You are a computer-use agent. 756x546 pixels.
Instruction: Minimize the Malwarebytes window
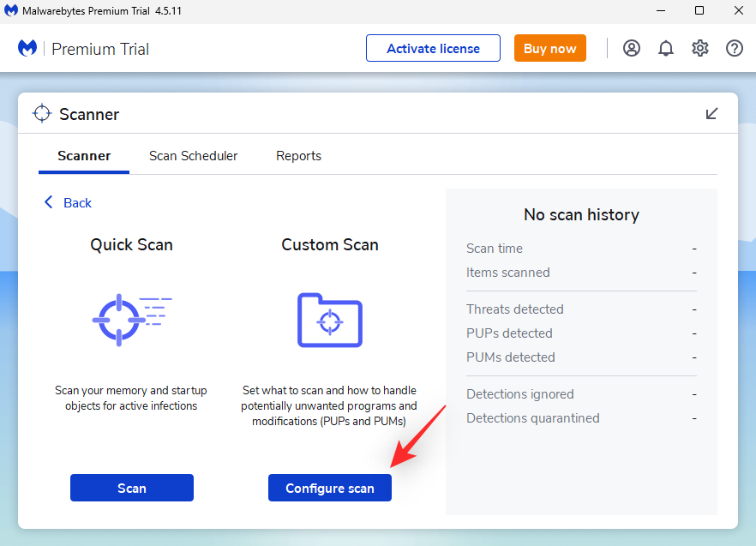tap(659, 11)
